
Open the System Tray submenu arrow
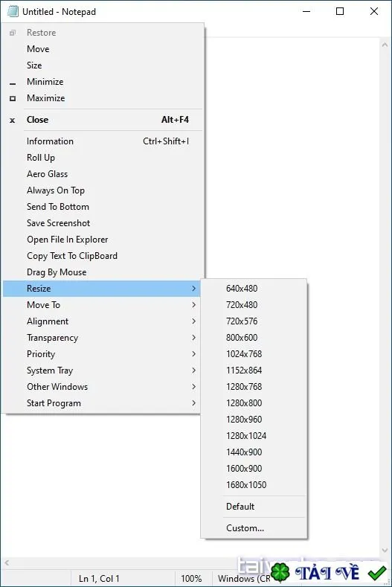coord(193,371)
